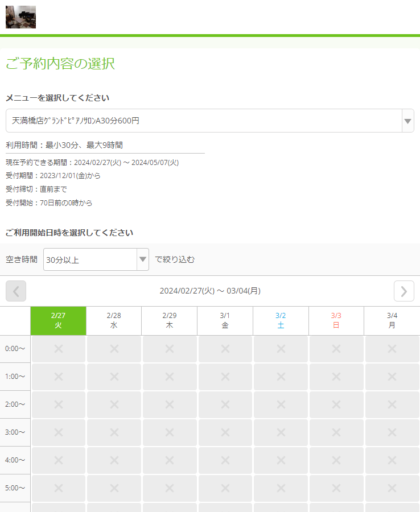Viewport: 420px width, 512px height.
Task: Go to next week with right arrow
Action: pyautogui.click(x=403, y=291)
